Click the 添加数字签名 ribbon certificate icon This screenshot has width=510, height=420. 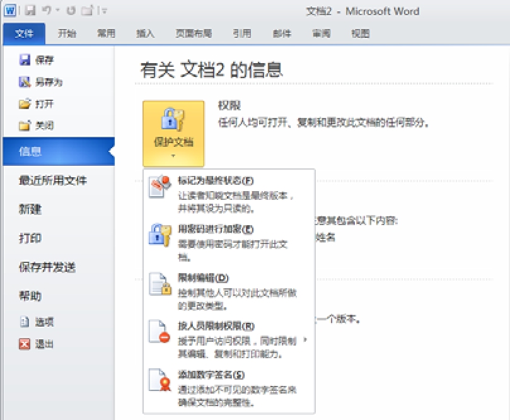pos(159,380)
